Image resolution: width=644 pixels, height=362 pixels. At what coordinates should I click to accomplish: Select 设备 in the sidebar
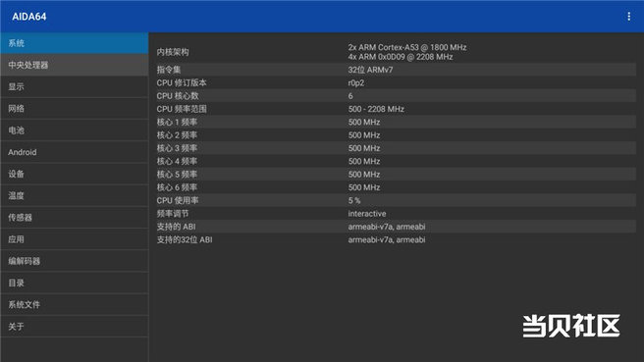[75, 174]
